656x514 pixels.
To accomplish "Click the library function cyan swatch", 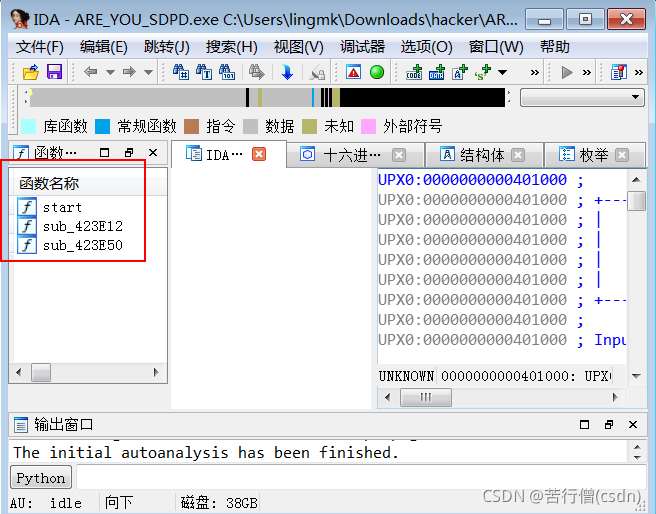I will [28, 126].
